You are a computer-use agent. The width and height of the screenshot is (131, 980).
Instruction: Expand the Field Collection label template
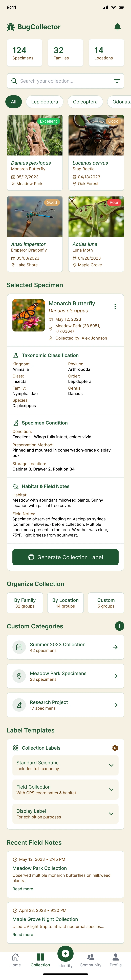[111, 789]
